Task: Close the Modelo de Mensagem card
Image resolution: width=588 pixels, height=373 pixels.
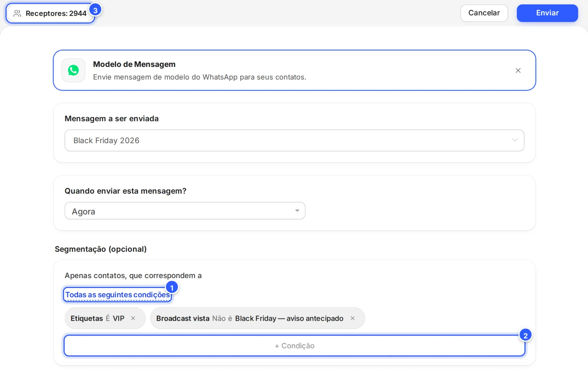Action: (518, 70)
